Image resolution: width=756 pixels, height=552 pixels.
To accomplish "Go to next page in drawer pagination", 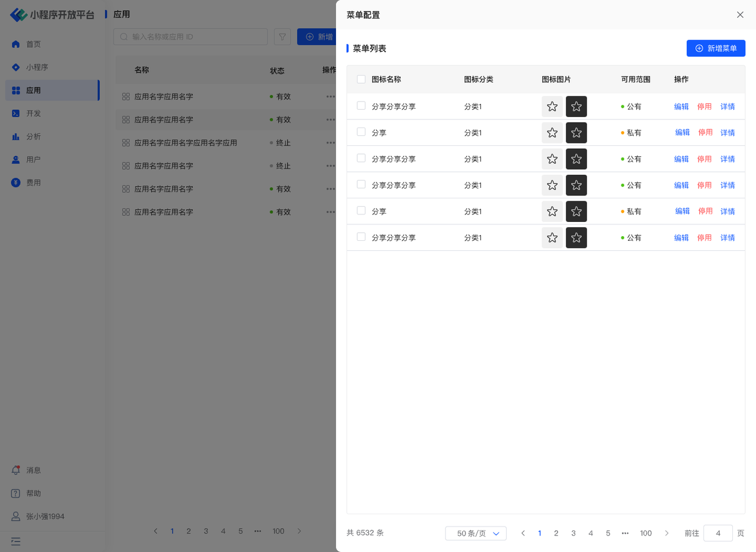I will coord(667,533).
